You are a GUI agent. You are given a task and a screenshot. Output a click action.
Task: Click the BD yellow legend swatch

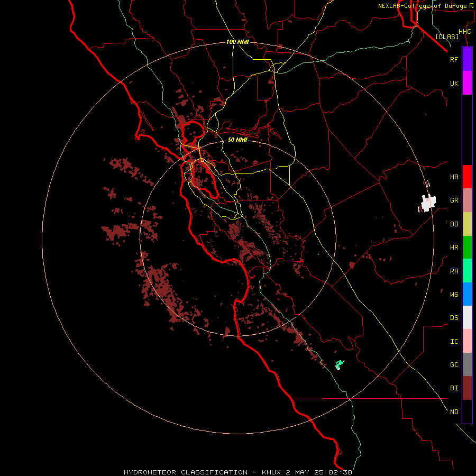coord(467,224)
